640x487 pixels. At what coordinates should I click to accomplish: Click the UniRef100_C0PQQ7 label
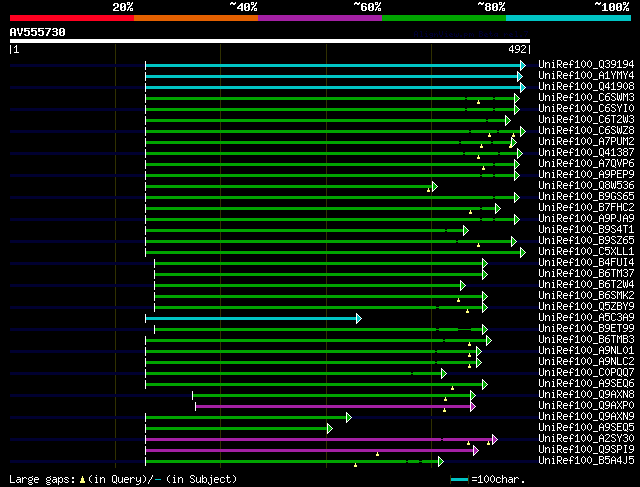pyautogui.click(x=586, y=373)
